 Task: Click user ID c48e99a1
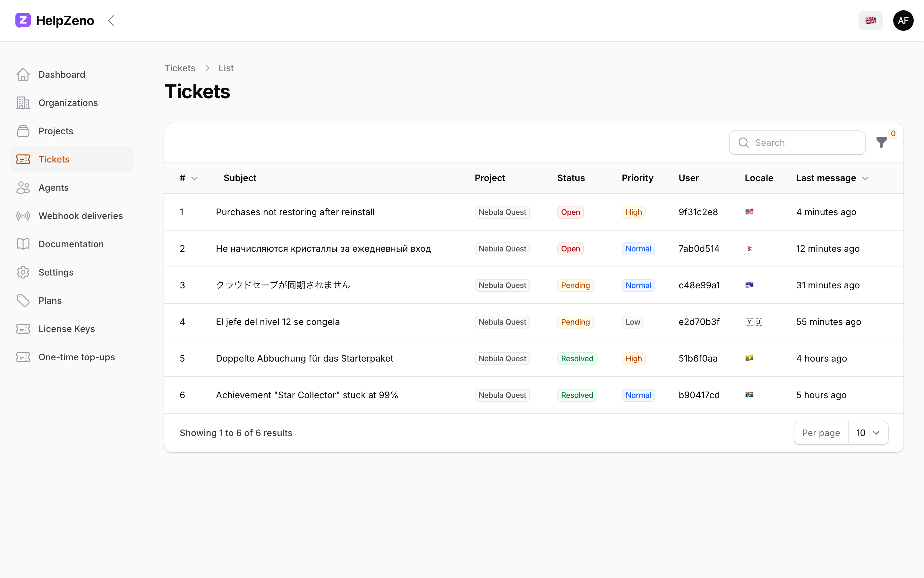[x=699, y=285]
